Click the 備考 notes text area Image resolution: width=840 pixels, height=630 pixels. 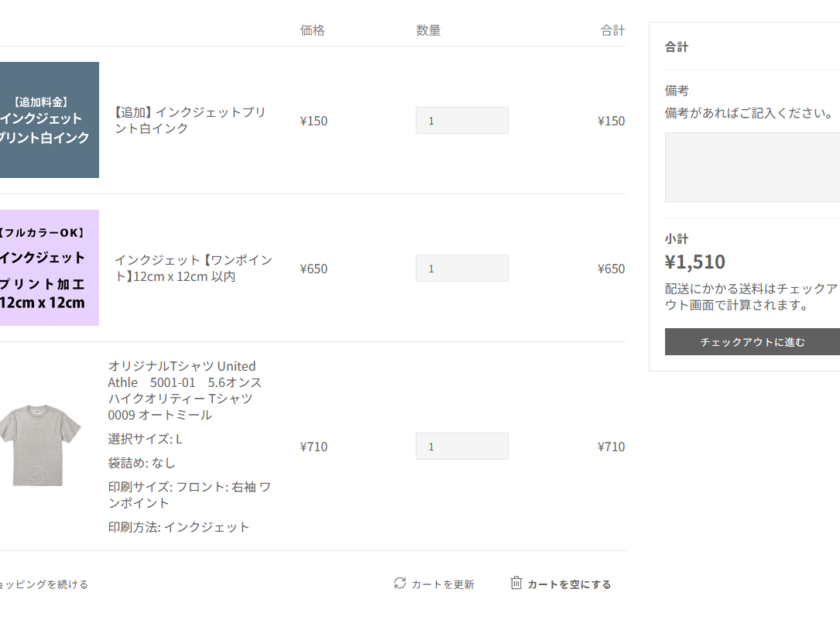coord(752,166)
